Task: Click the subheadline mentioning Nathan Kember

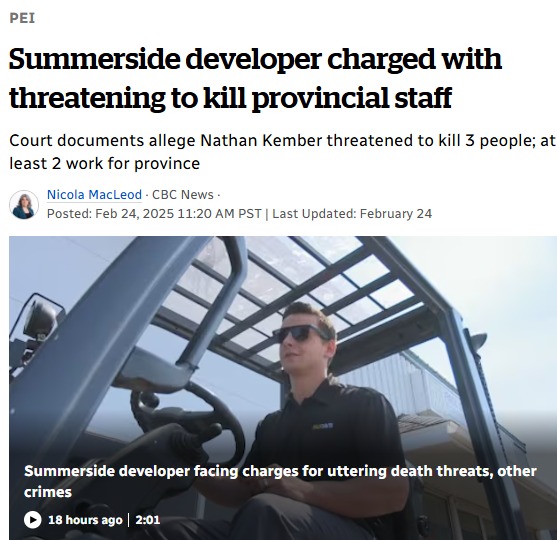Action: tap(283, 152)
